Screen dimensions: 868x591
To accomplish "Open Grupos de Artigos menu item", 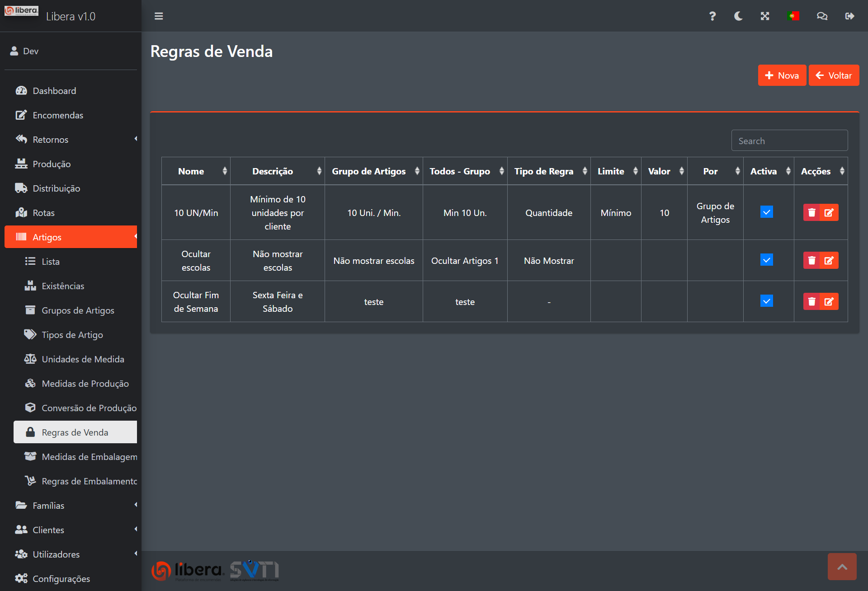I will click(x=78, y=310).
